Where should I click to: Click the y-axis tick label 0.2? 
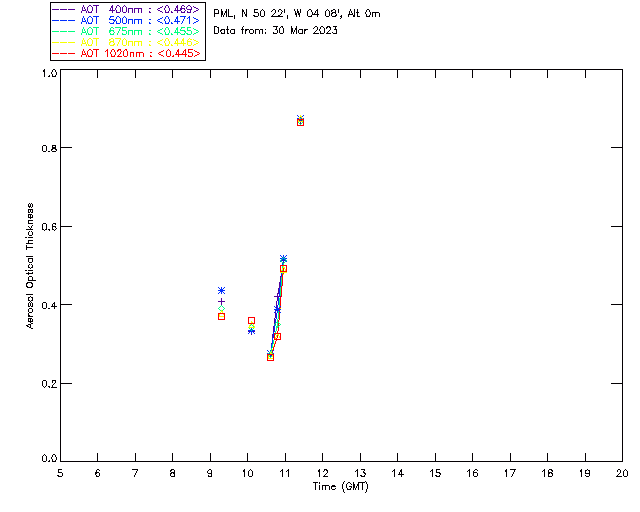point(49,384)
